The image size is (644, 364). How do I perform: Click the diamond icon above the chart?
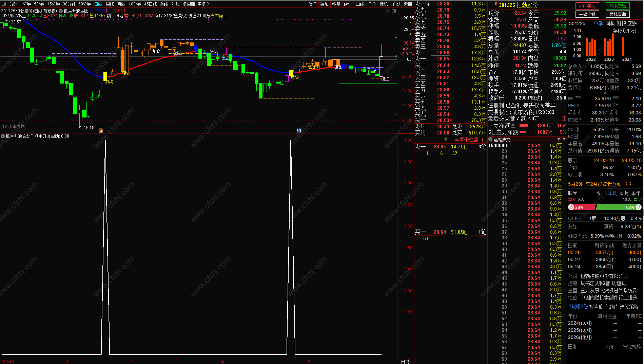387,11
